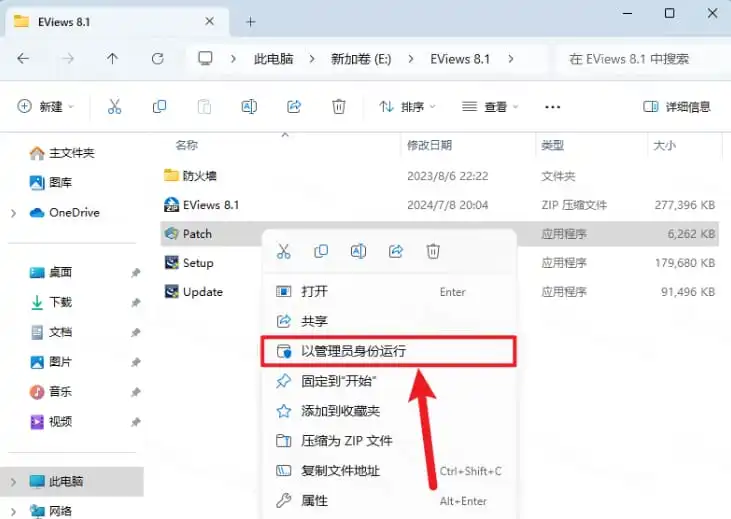Open 桌面 in the sidebar

[51, 272]
